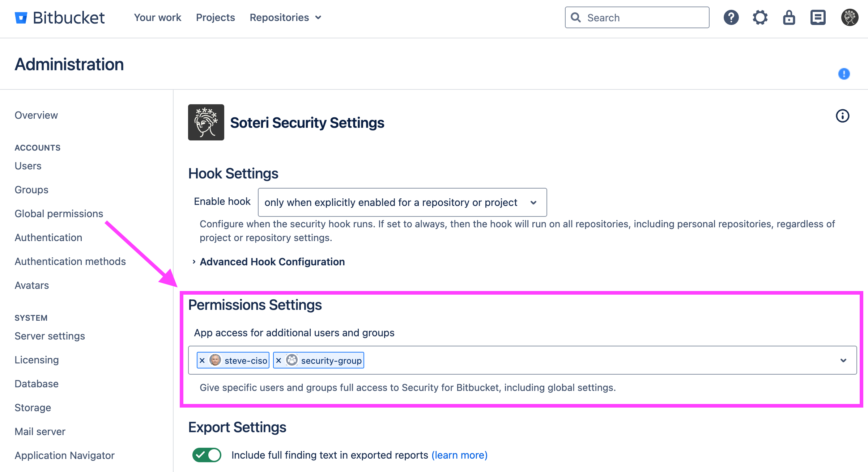The height and width of the screenshot is (472, 868).
Task: Remove security-group from app access
Action: point(278,361)
